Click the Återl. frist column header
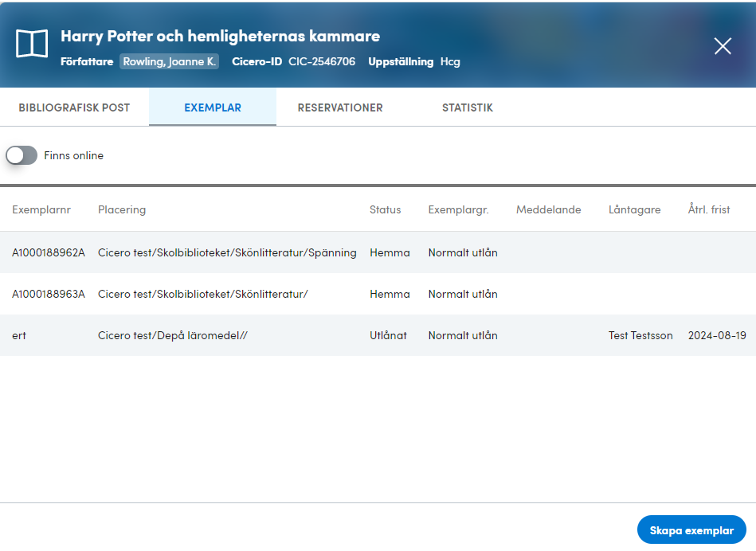Image resolution: width=756 pixels, height=551 pixels. click(x=709, y=209)
